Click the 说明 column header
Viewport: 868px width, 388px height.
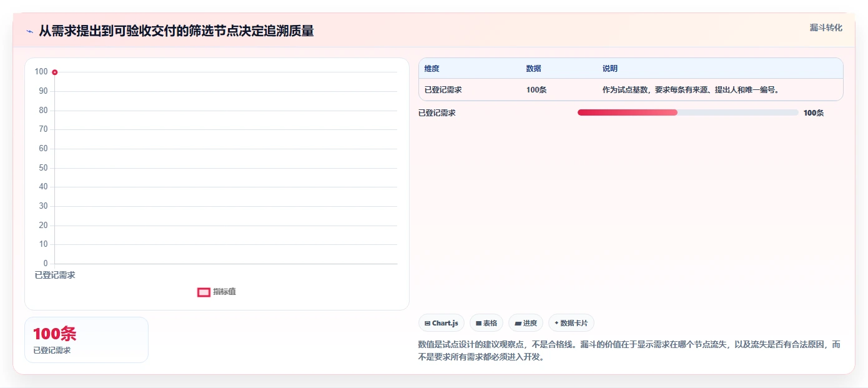610,69
